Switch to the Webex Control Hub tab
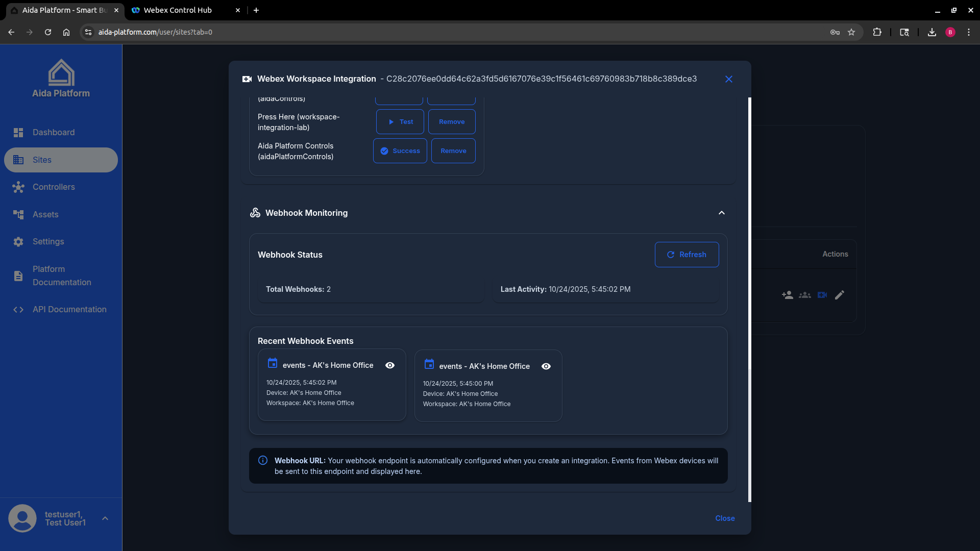The image size is (980, 551). point(179,10)
